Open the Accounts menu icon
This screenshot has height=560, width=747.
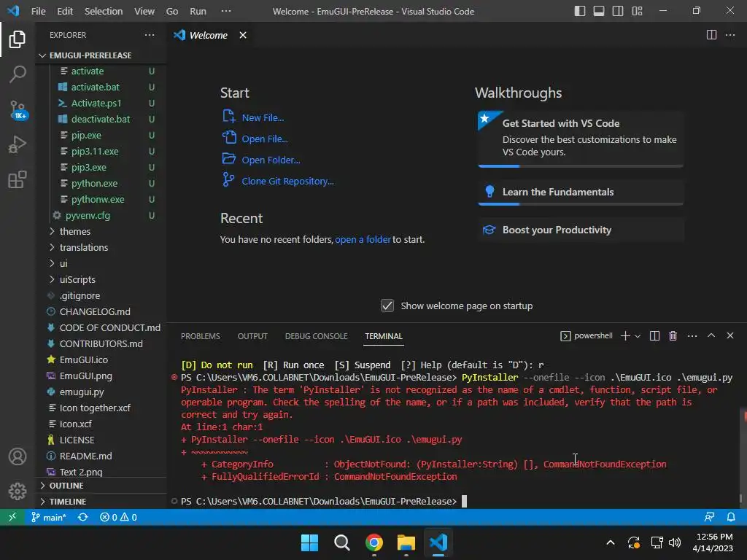(x=18, y=456)
